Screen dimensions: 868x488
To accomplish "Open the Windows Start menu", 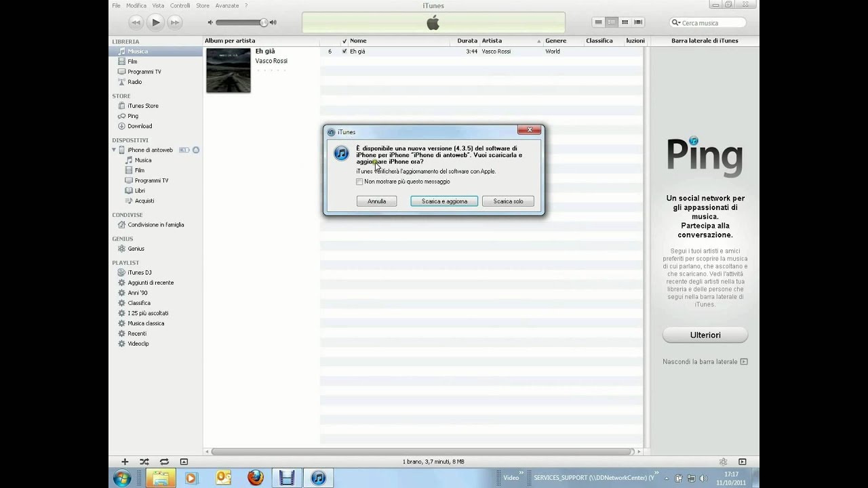I will click(x=123, y=478).
